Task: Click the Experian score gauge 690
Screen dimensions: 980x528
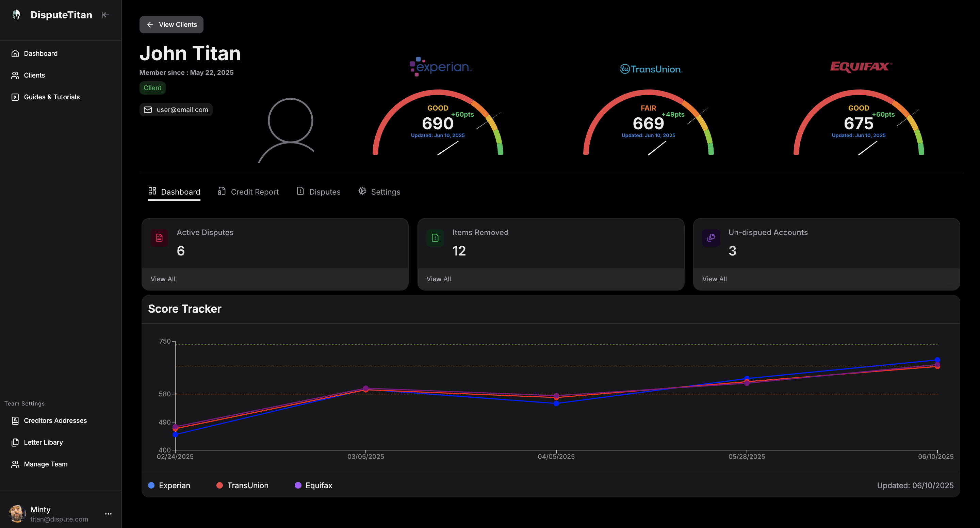Action: point(438,122)
